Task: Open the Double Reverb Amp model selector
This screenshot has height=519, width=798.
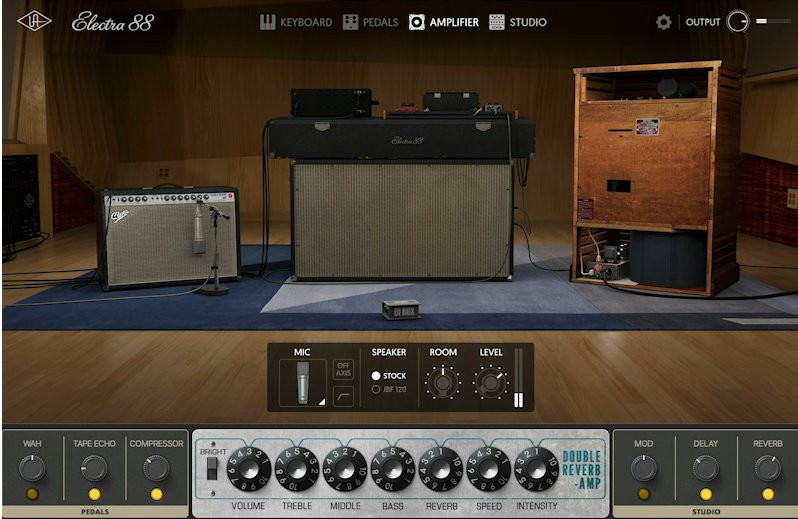Action: [582, 470]
